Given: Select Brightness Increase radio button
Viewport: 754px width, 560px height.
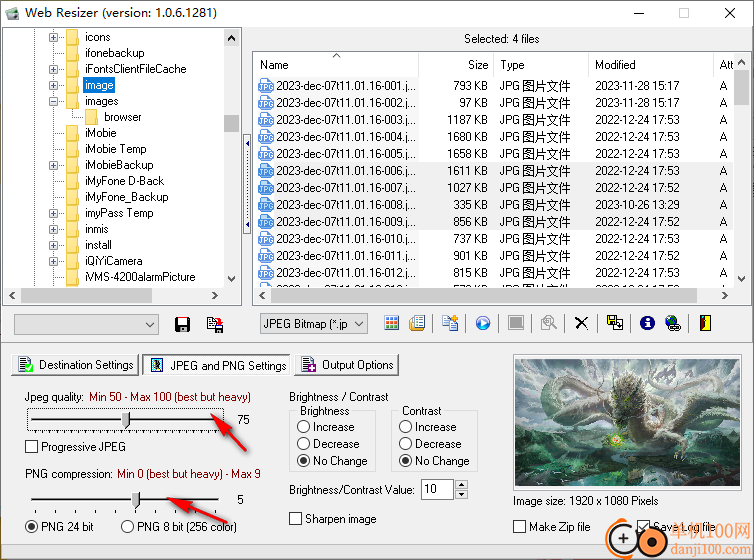Looking at the screenshot, I should [x=303, y=427].
